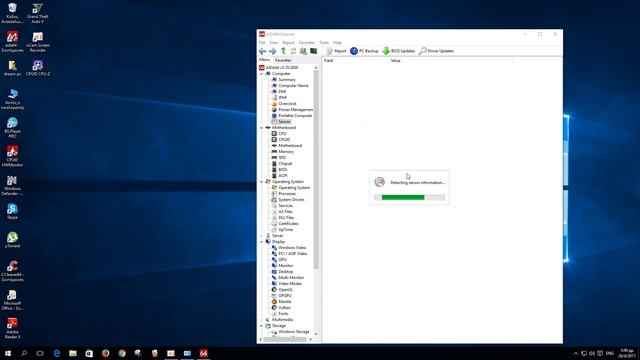Open BIOS Updates

[398, 51]
